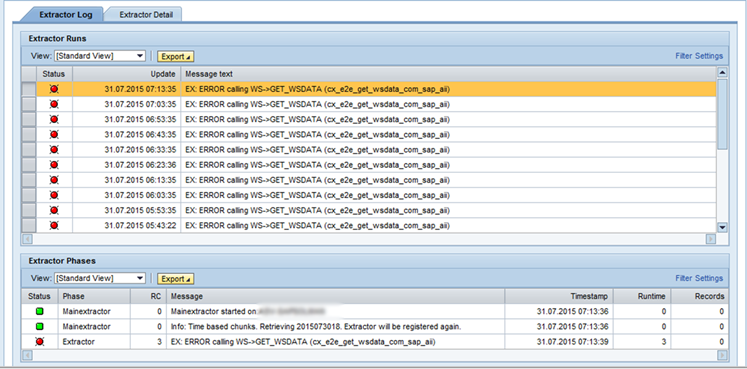Open Filter link in Extractor Phases
Viewport: 747px width, 369px height.
coord(684,278)
